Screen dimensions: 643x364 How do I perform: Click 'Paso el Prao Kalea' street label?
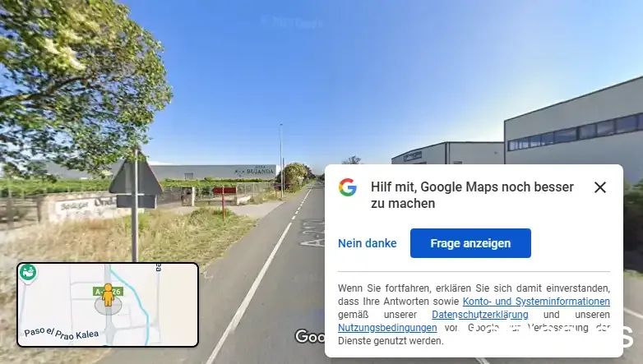coord(61,334)
